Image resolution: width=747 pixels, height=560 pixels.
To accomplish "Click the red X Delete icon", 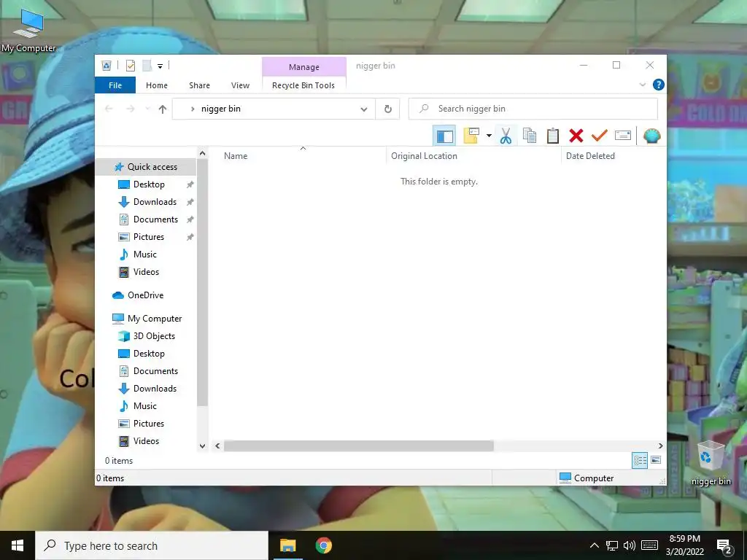I will pyautogui.click(x=576, y=136).
